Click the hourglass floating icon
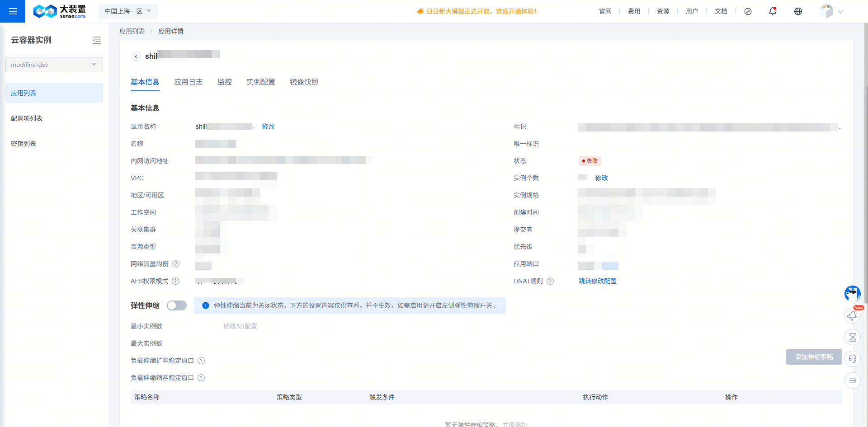The width and height of the screenshot is (868, 427). tap(852, 337)
